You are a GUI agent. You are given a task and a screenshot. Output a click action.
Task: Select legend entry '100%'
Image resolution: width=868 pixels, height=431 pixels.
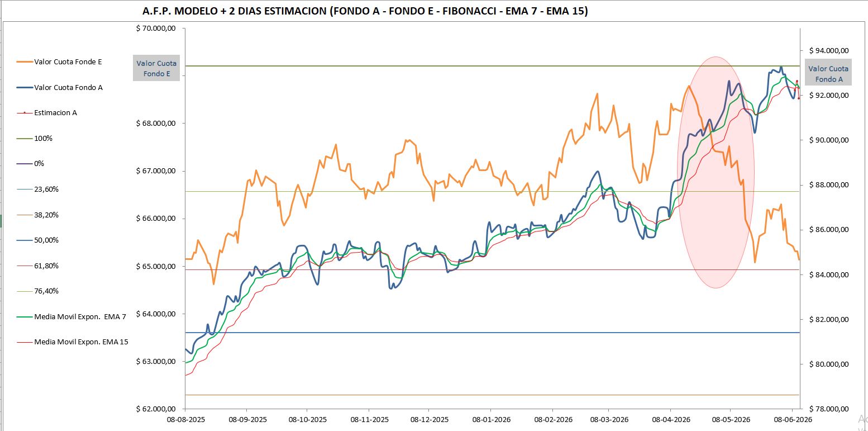(35, 138)
